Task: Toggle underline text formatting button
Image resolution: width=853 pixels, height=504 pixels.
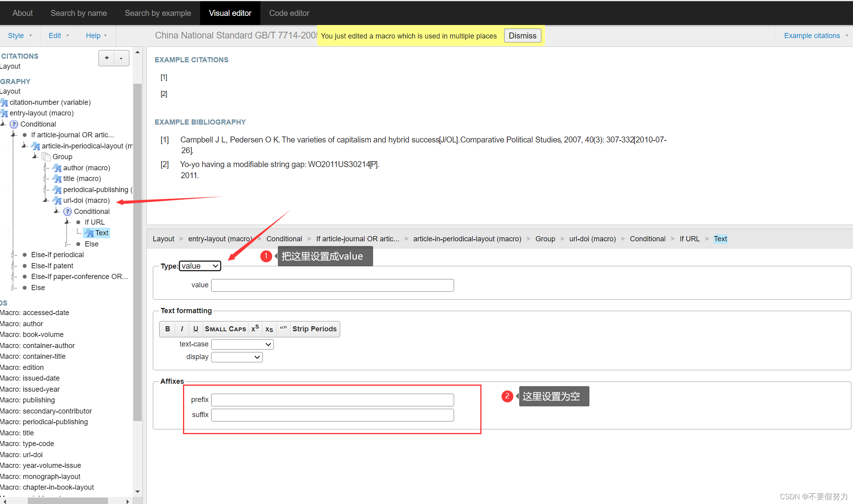Action: point(196,329)
